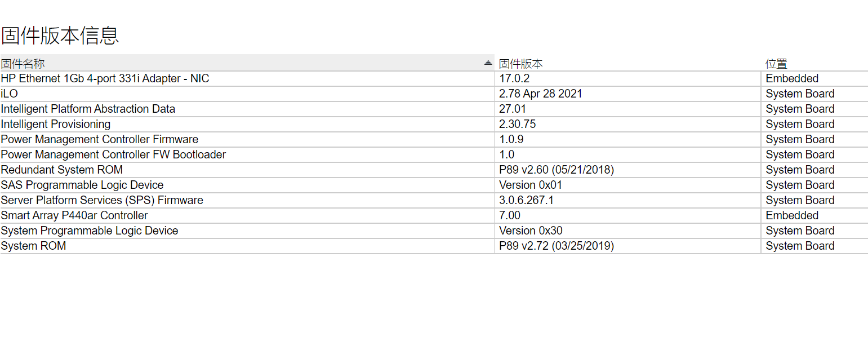Click Power Management Controller FW Bootloader name
Image resolution: width=868 pixels, height=363 pixels.
coord(113,154)
